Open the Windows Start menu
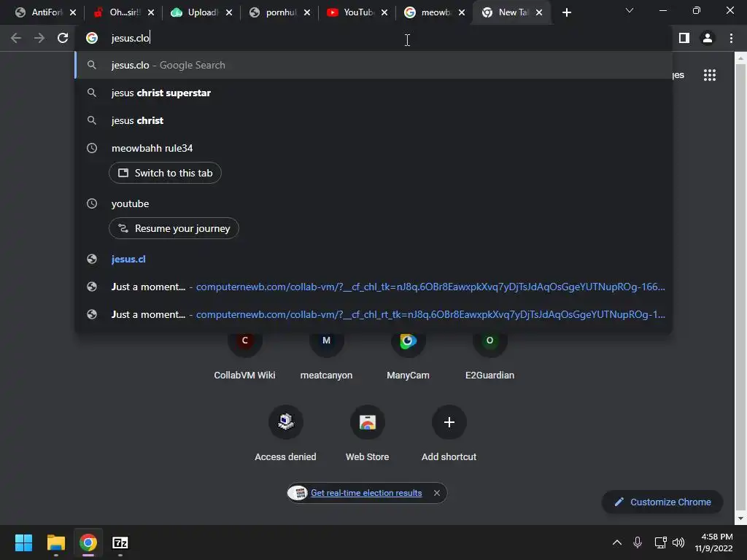Viewport: 747px width, 560px height. click(23, 542)
